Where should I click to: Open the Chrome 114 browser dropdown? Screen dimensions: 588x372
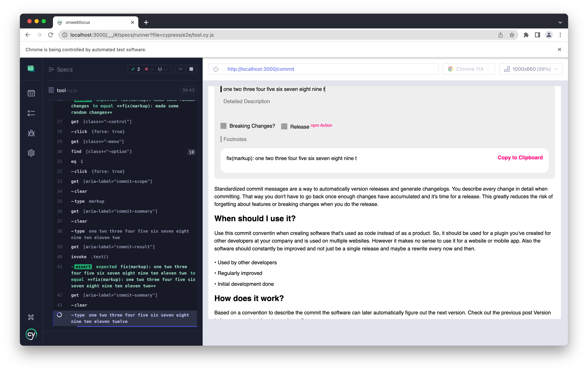468,69
